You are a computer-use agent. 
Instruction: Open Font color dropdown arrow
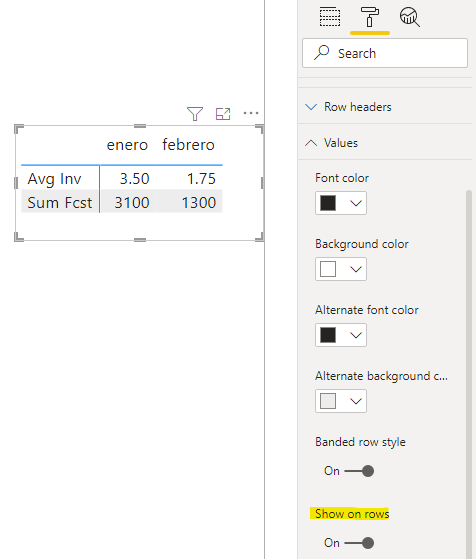click(x=356, y=203)
